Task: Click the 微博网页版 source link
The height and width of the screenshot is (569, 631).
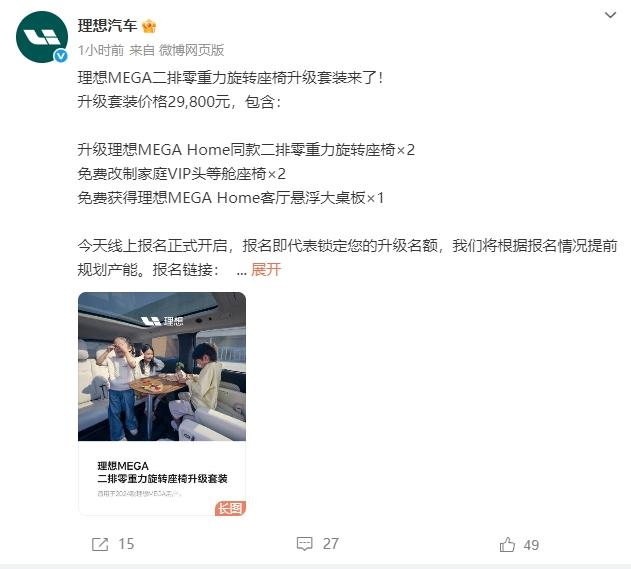Action: click(x=192, y=50)
